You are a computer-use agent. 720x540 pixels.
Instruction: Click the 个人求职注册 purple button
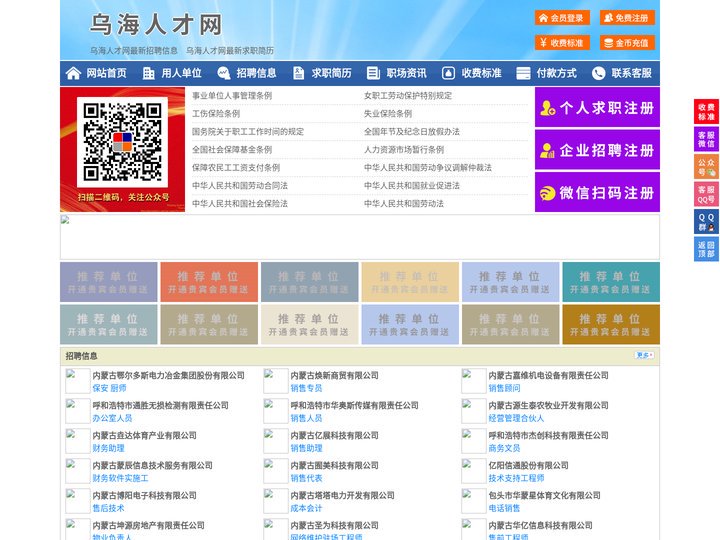point(597,107)
